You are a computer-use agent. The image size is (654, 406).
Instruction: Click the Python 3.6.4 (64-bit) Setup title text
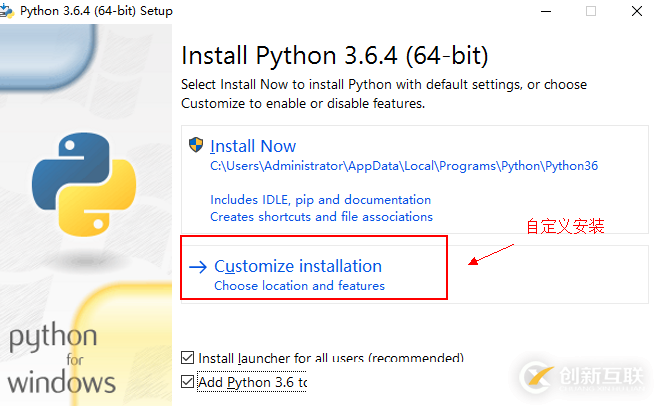click(96, 11)
